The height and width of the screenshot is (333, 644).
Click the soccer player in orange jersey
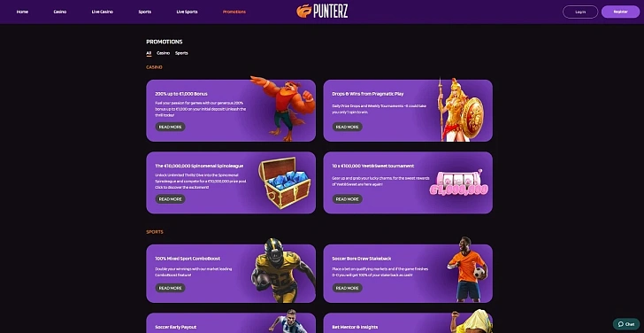[467, 269]
